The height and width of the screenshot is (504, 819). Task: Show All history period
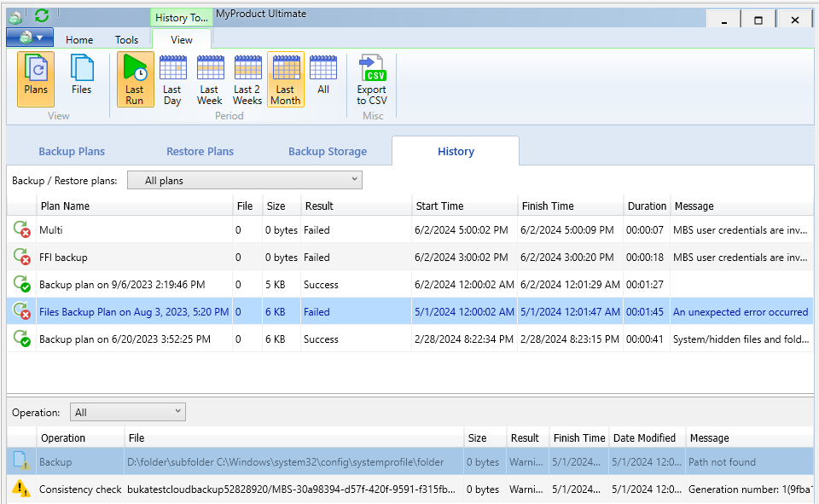[323, 78]
